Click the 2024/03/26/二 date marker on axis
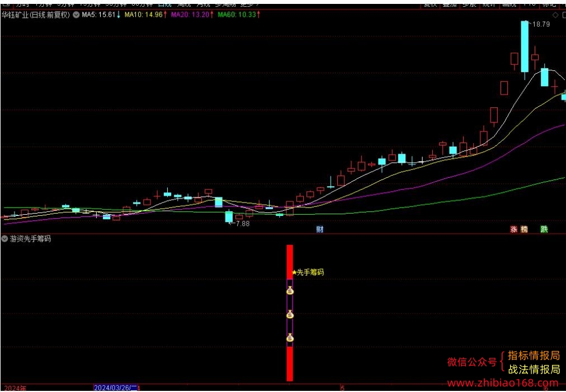Screen dimensions: 566x392 coord(116,388)
